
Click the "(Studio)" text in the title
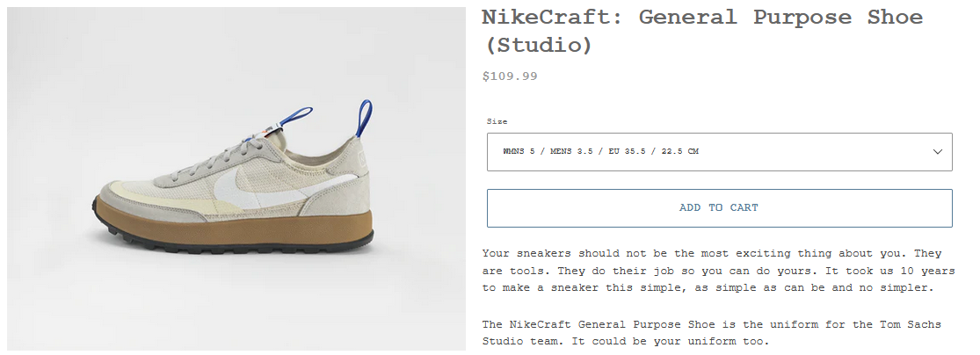(537, 45)
